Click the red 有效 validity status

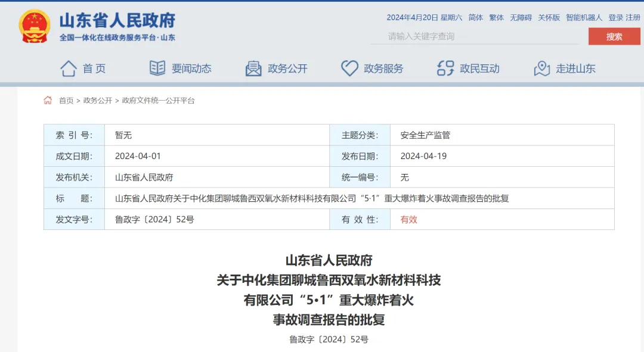(408, 220)
